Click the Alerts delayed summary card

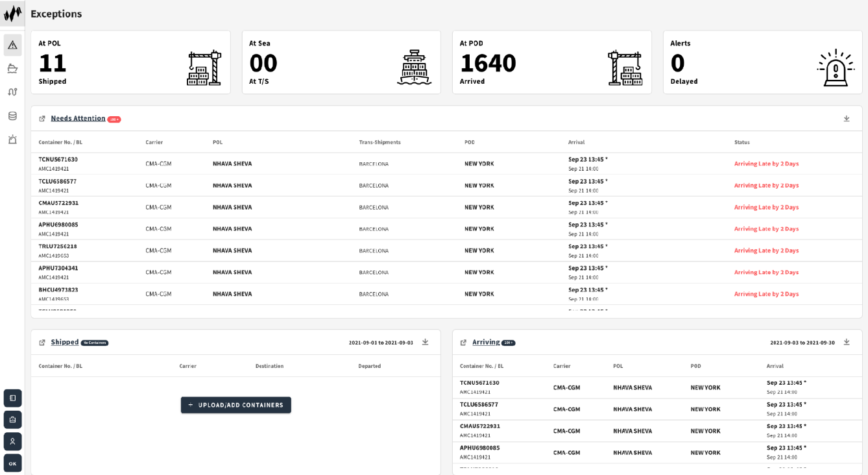762,62
